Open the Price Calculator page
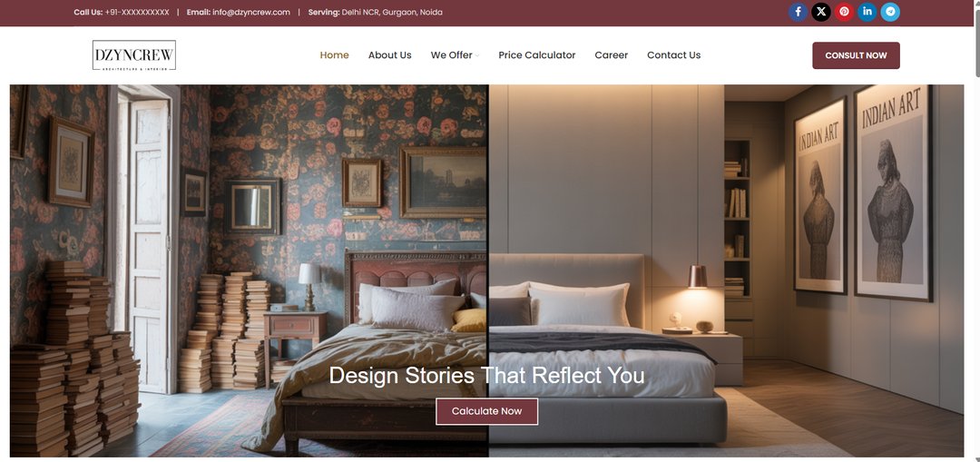The image size is (980, 462). click(537, 55)
